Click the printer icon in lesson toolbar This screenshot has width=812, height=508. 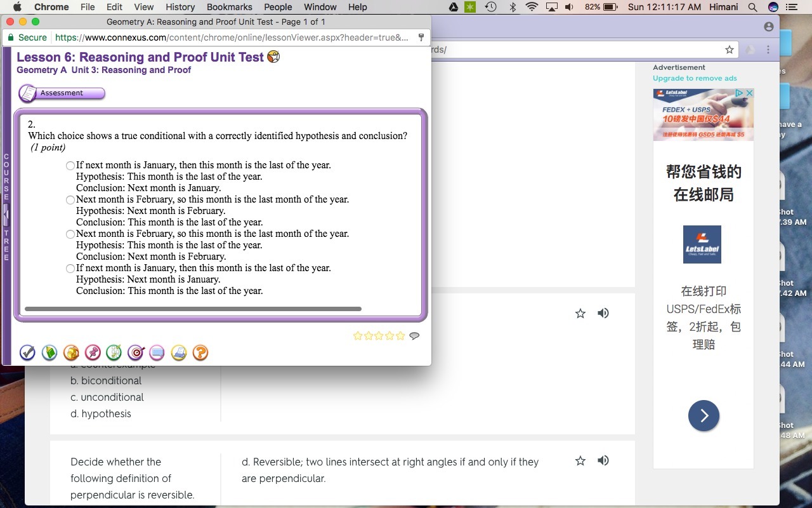(179, 352)
